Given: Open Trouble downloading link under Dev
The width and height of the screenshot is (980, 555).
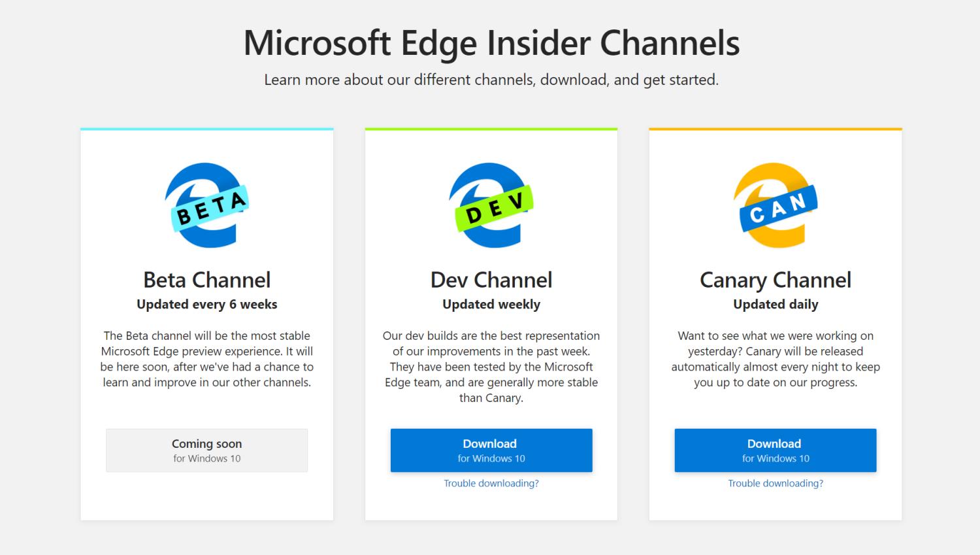Looking at the screenshot, I should tap(491, 483).
